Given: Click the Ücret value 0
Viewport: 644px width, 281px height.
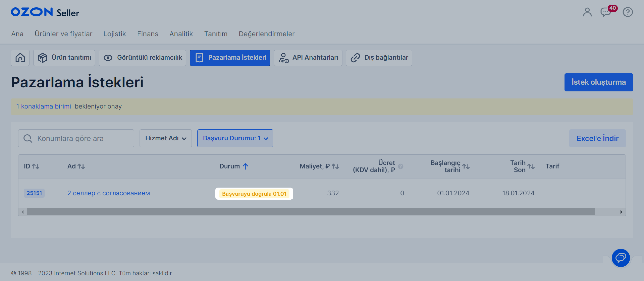Looking at the screenshot, I should [x=402, y=193].
